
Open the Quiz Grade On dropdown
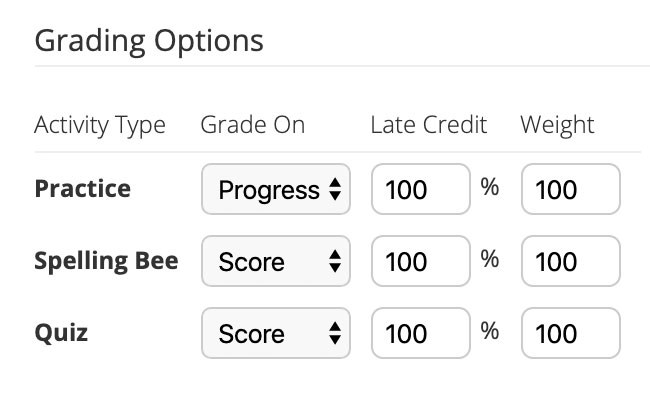pos(275,334)
